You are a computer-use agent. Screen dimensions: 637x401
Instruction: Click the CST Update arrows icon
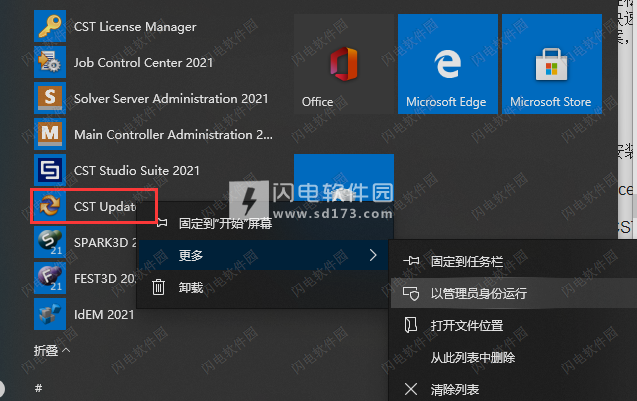(x=50, y=206)
